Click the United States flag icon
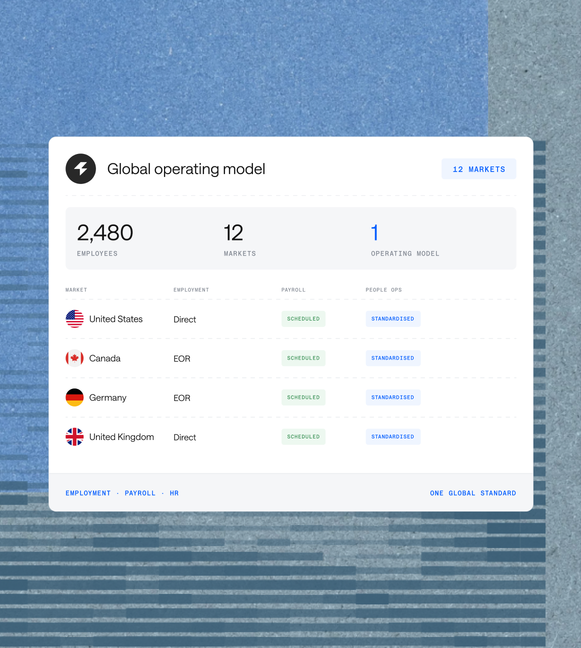The height and width of the screenshot is (648, 581). (x=74, y=319)
